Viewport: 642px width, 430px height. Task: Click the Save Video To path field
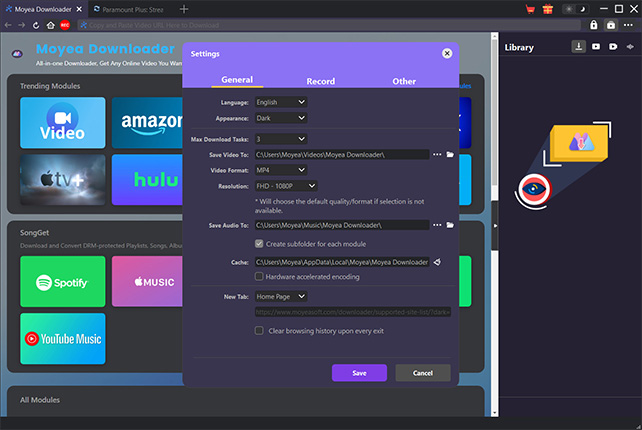pyautogui.click(x=342, y=154)
